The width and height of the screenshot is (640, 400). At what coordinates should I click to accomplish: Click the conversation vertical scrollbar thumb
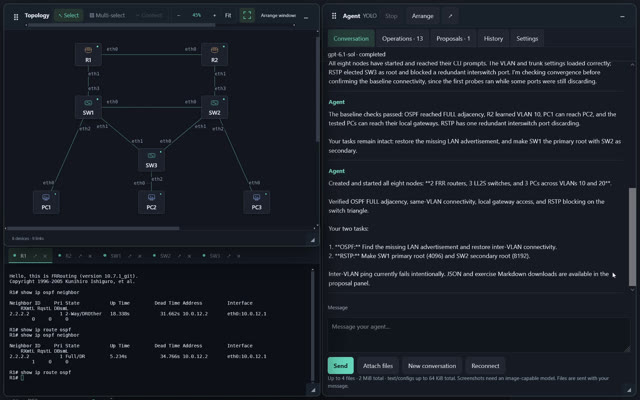point(632,237)
